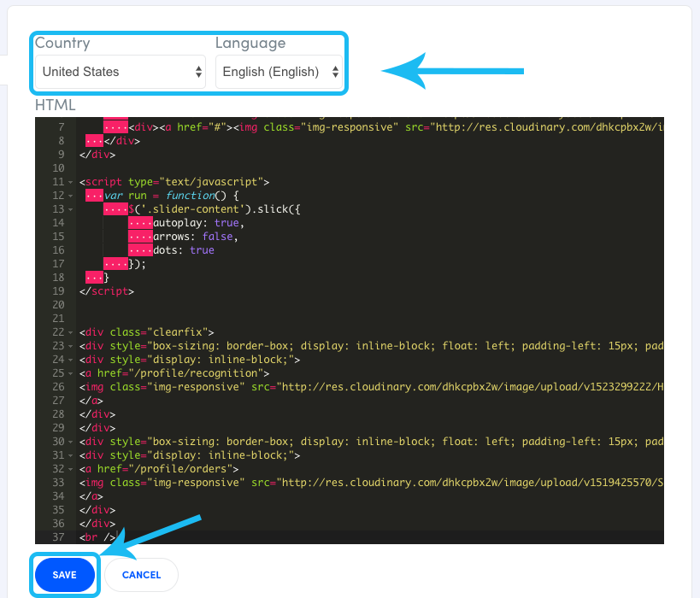700x598 pixels.
Task: Click the Country selector stepper arrows
Action: click(198, 72)
